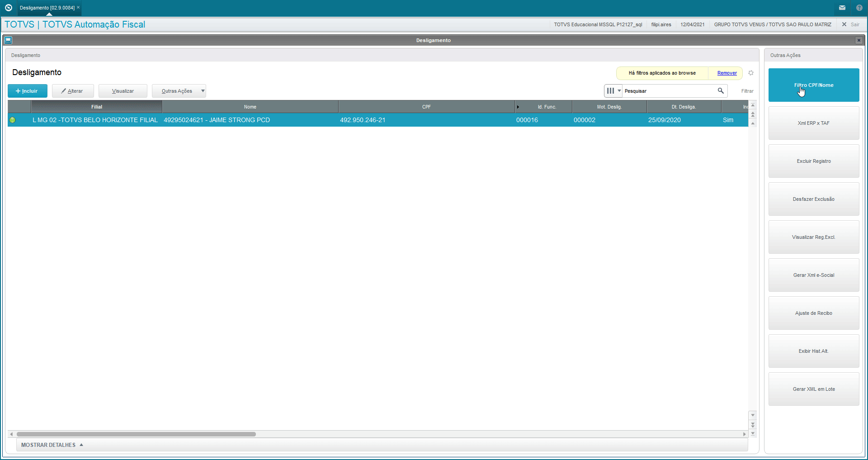868x460 pixels.
Task: Click the Filtrar link
Action: (747, 91)
